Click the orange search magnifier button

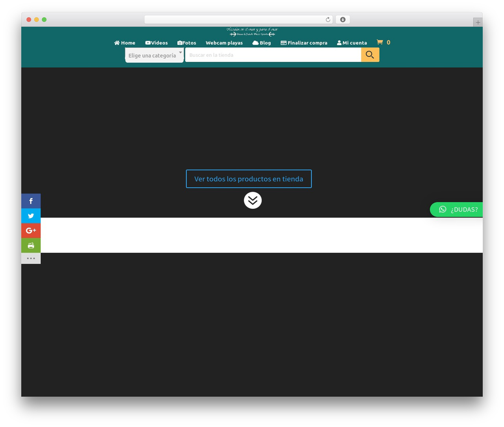point(370,55)
